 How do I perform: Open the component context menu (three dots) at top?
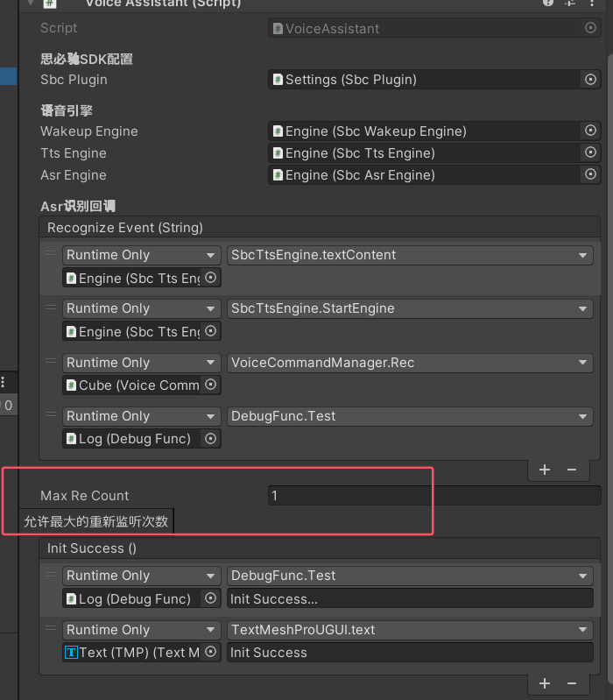pyautogui.click(x=592, y=3)
